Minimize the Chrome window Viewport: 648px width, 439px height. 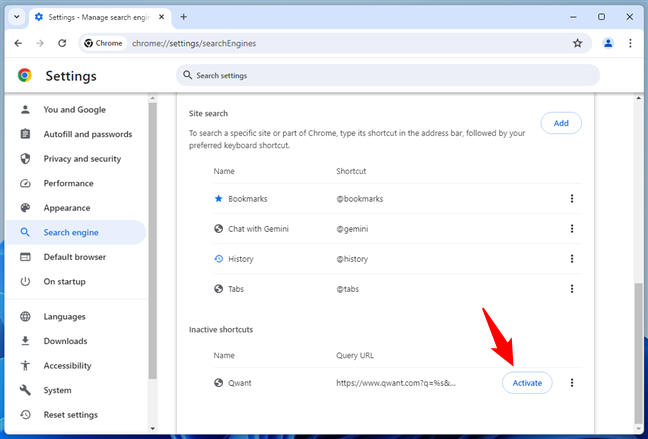point(573,17)
